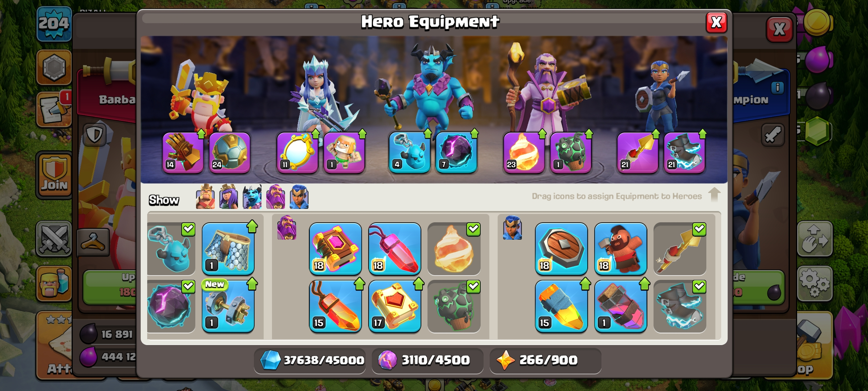Image resolution: width=868 pixels, height=391 pixels.
Task: Select the new dumbbell equipment marked New
Action: point(228,306)
